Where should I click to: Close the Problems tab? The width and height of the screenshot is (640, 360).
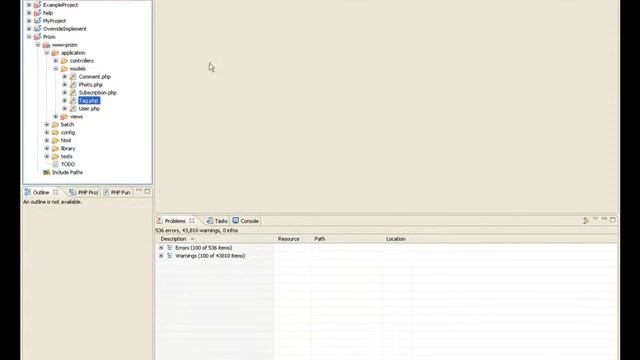tap(192, 220)
